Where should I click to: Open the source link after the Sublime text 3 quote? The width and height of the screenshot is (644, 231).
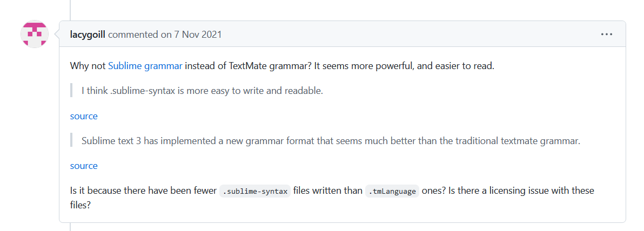[84, 166]
